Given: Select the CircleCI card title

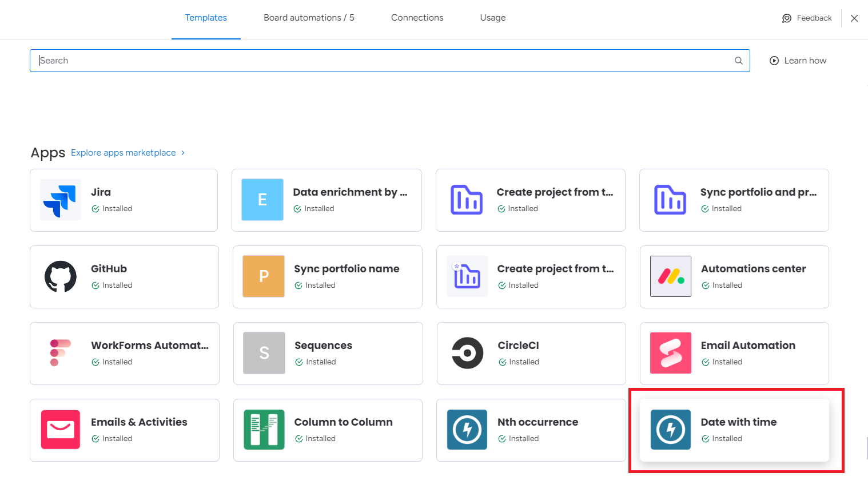Looking at the screenshot, I should click(518, 346).
